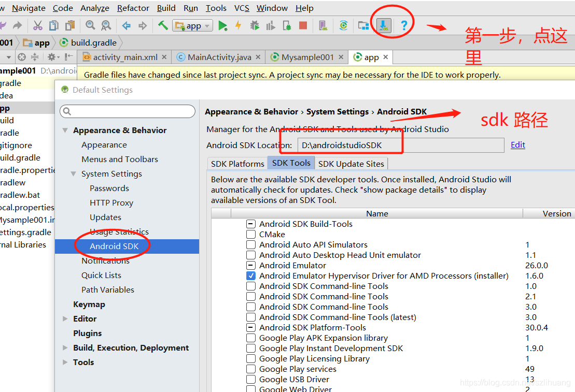The image size is (575, 392).
Task: Toggle Android SDK Build-Tools checkbox
Action: coord(251,224)
